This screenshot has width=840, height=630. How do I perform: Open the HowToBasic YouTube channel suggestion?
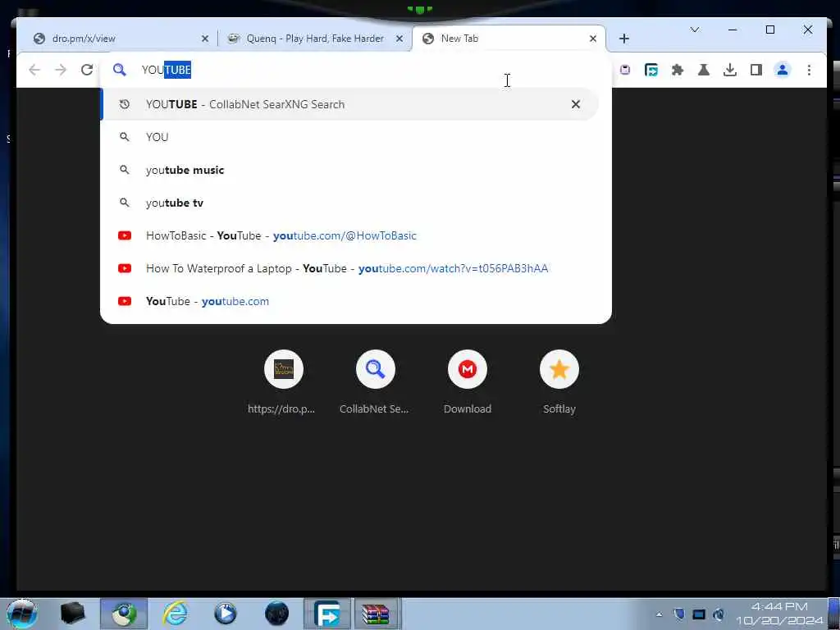coord(349,235)
